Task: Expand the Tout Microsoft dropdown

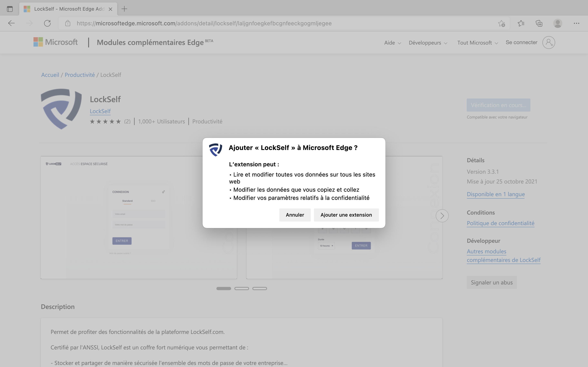Action: [x=477, y=43]
